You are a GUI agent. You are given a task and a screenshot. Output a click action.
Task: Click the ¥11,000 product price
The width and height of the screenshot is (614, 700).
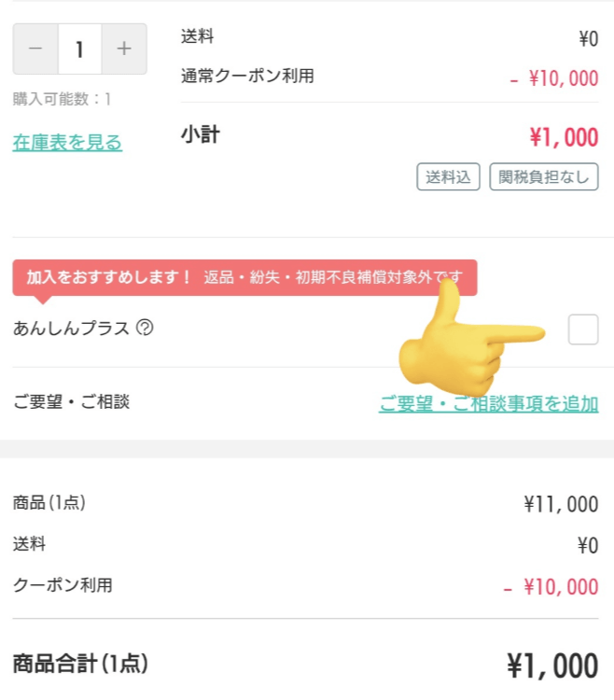tap(560, 505)
